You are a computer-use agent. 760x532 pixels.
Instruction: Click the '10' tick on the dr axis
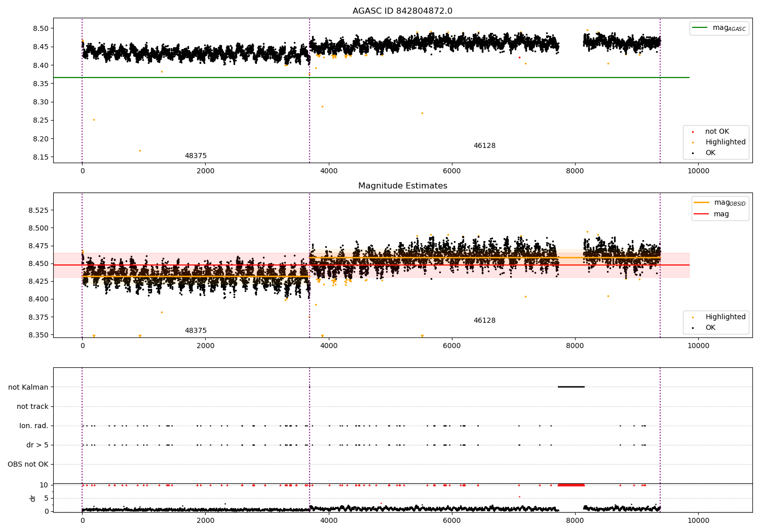(x=44, y=485)
